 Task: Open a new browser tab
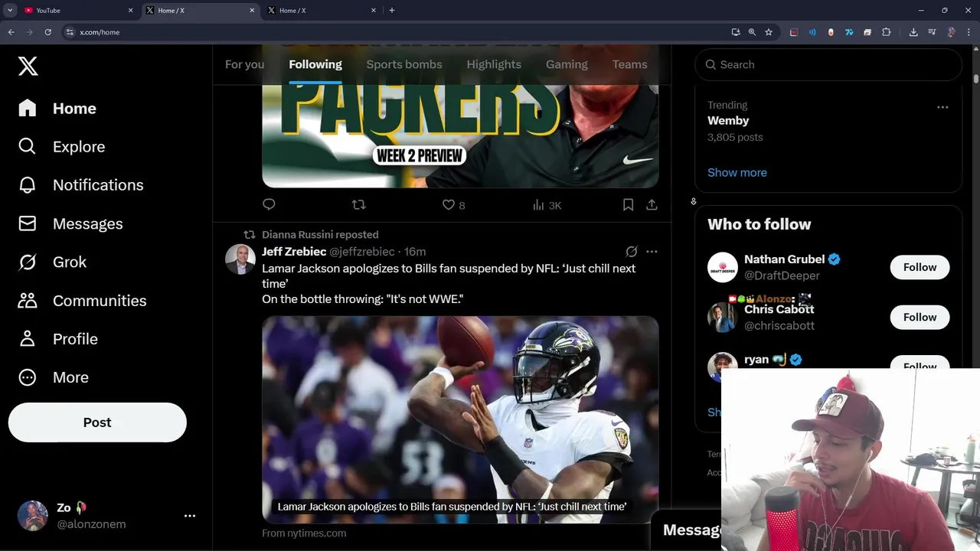[391, 10]
